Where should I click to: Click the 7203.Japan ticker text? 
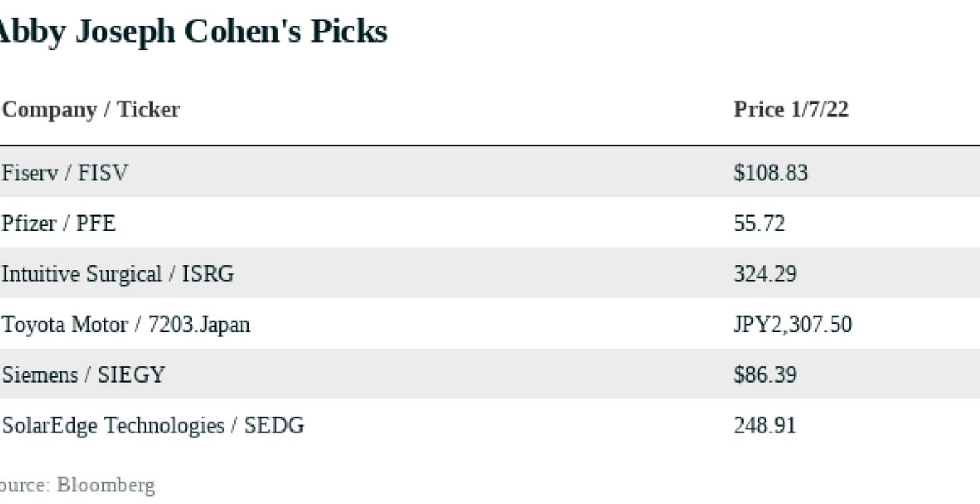click(x=199, y=324)
